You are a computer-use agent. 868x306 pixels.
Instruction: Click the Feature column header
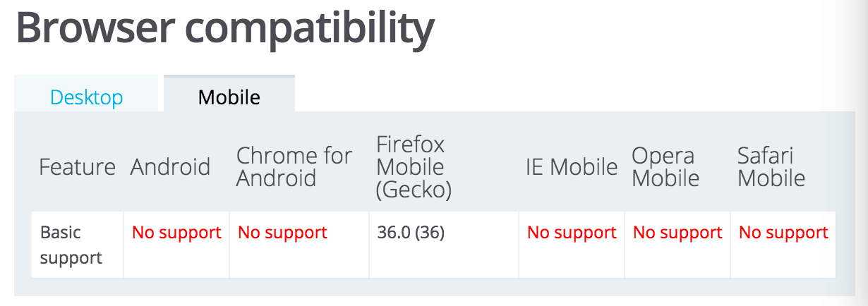pyautogui.click(x=77, y=167)
